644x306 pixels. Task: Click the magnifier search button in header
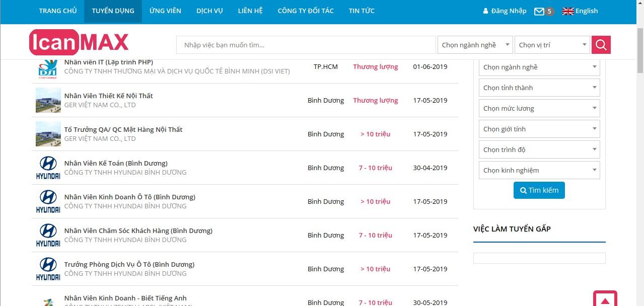point(601,45)
